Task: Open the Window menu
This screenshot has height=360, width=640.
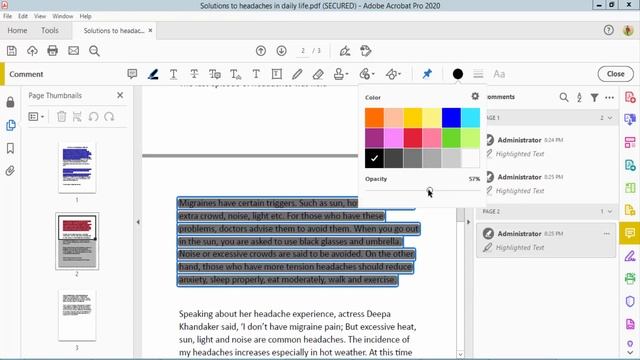Action: (62, 16)
